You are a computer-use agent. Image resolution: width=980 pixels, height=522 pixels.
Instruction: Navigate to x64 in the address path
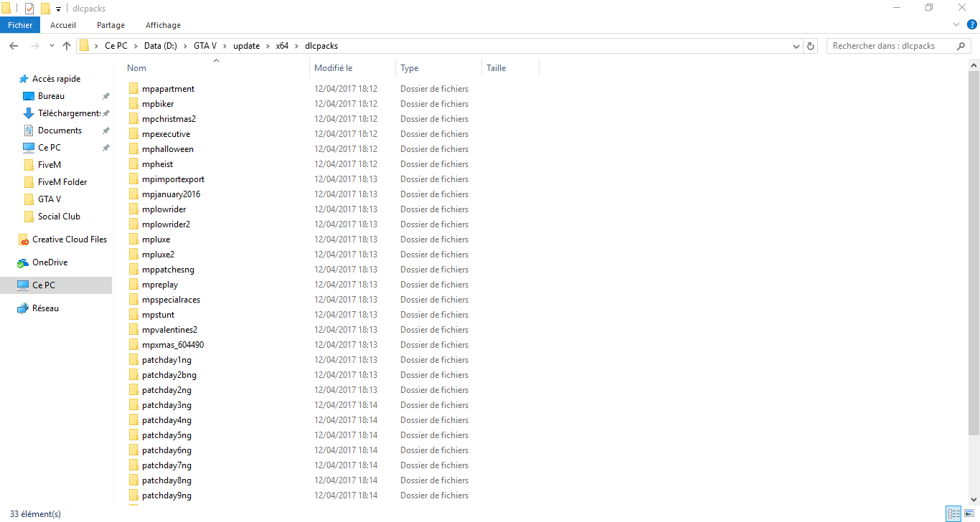coord(282,46)
